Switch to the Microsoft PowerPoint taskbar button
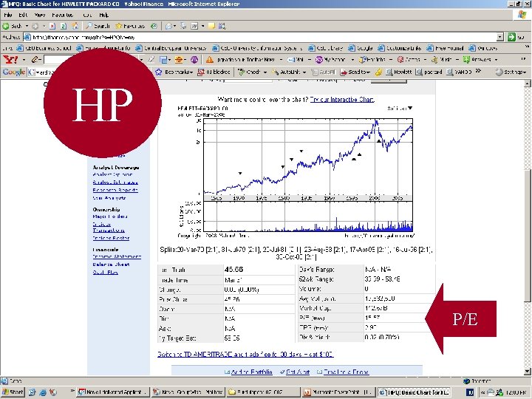 coord(339,392)
